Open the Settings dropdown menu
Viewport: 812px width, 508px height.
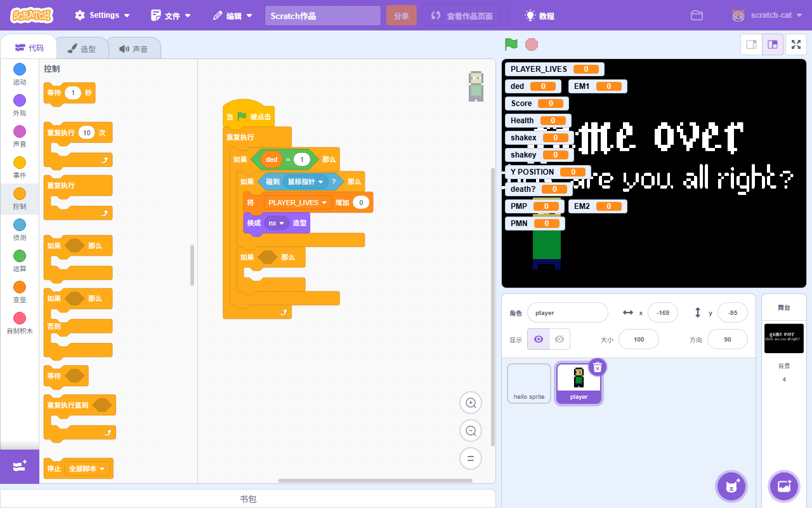(102, 15)
